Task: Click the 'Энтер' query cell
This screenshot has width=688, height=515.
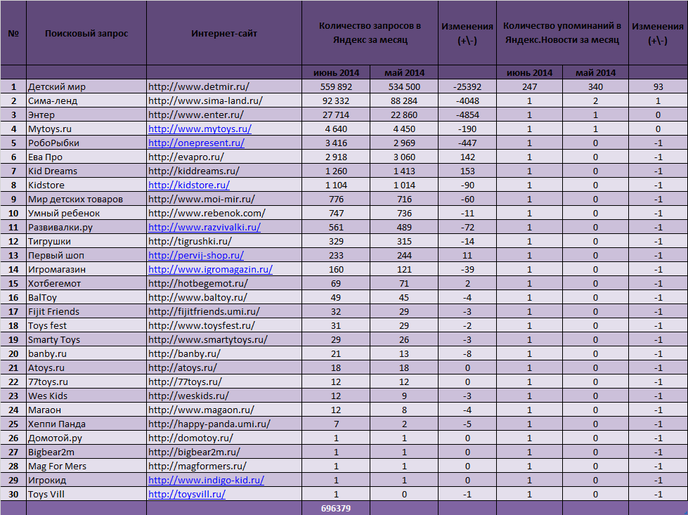Action: (x=86, y=115)
